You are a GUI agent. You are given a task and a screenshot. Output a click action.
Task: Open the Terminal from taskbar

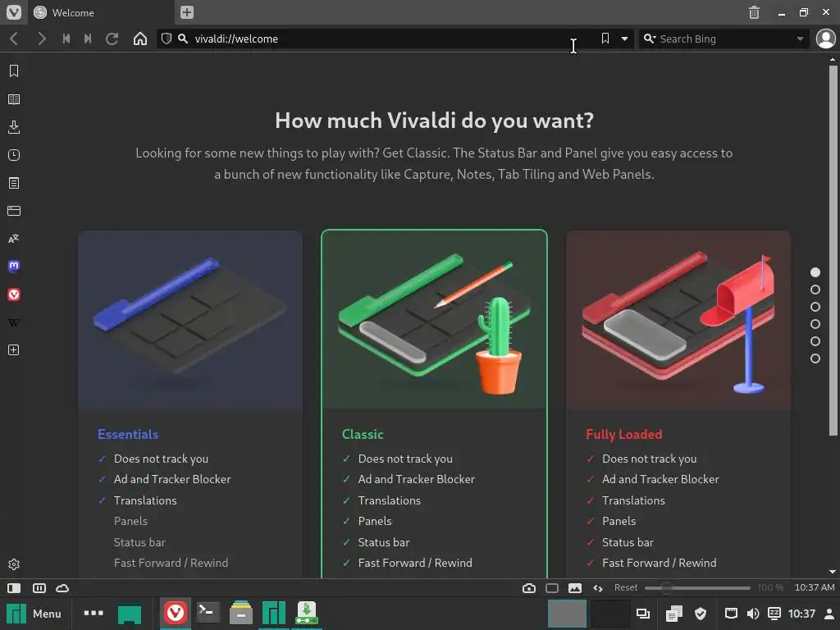[x=208, y=613]
